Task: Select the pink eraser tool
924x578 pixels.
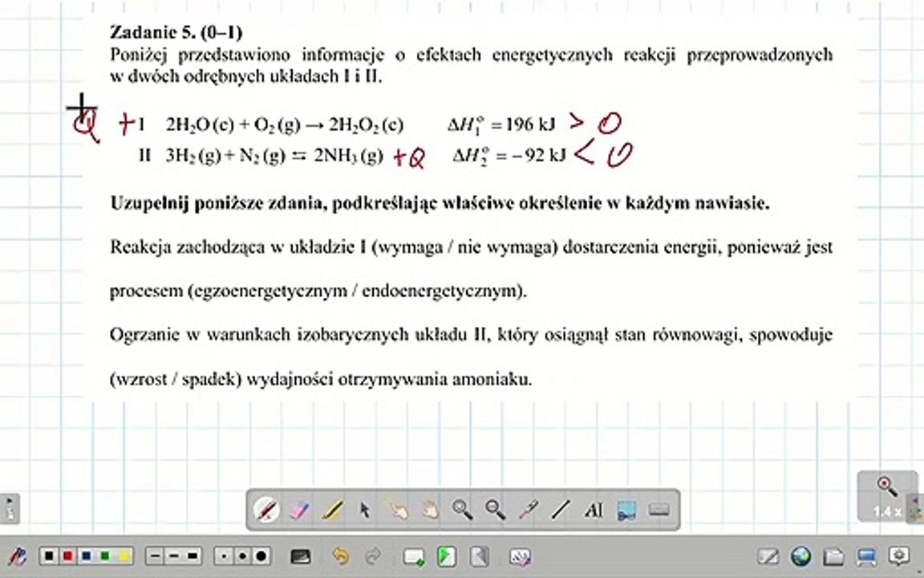Action: coord(300,509)
